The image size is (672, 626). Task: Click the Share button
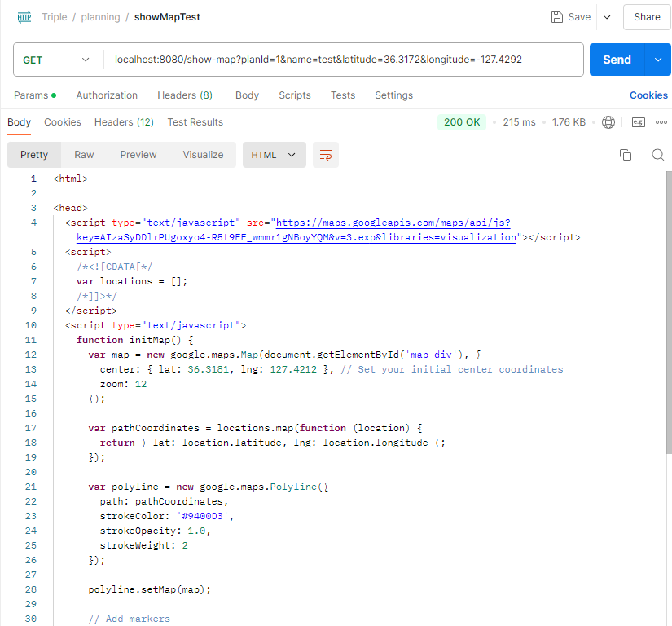pos(647,17)
